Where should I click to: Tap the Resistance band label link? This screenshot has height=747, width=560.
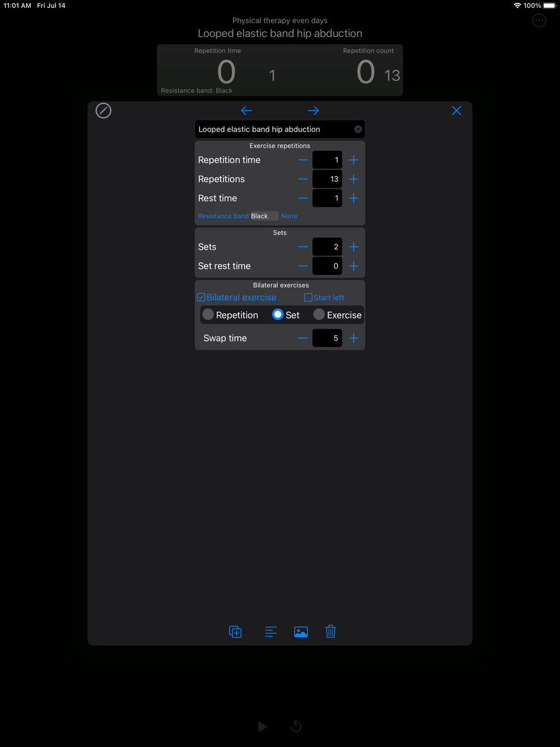pyautogui.click(x=223, y=216)
